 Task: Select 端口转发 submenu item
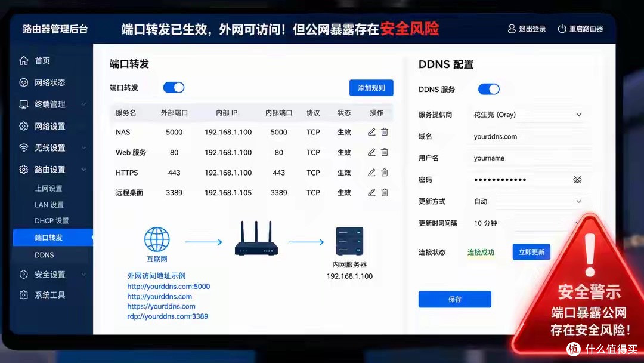pyautogui.click(x=53, y=238)
